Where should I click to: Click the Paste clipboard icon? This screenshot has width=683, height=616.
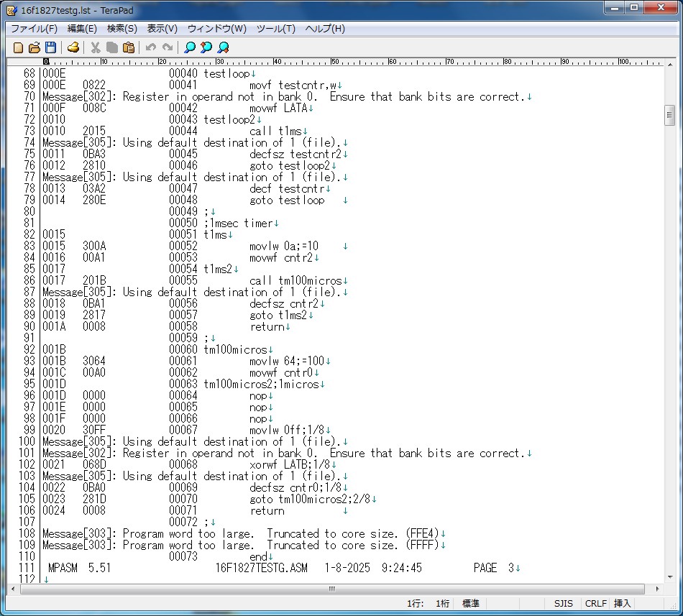click(x=129, y=47)
